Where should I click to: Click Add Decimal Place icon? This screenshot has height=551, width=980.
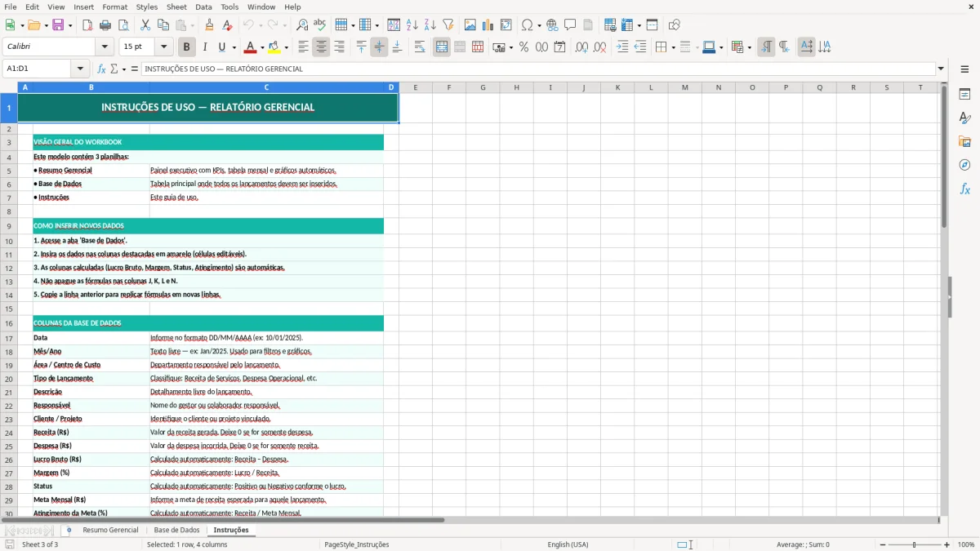click(x=581, y=47)
